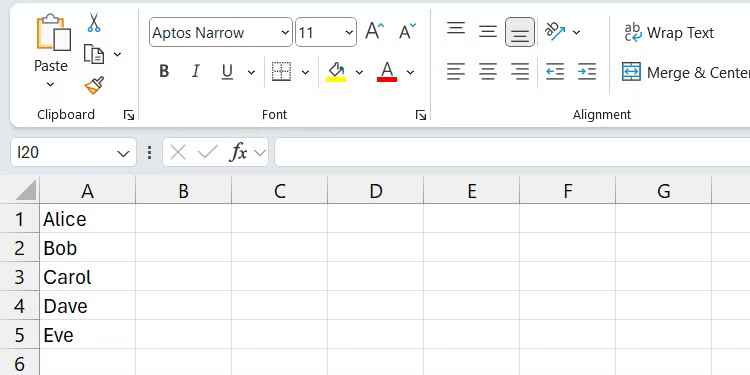Align text right
Image resolution: width=750 pixels, height=375 pixels.
520,72
